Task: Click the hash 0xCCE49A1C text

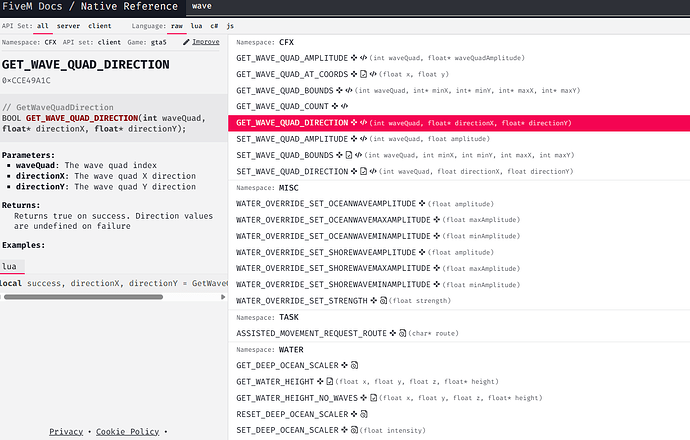Action: 26,81
